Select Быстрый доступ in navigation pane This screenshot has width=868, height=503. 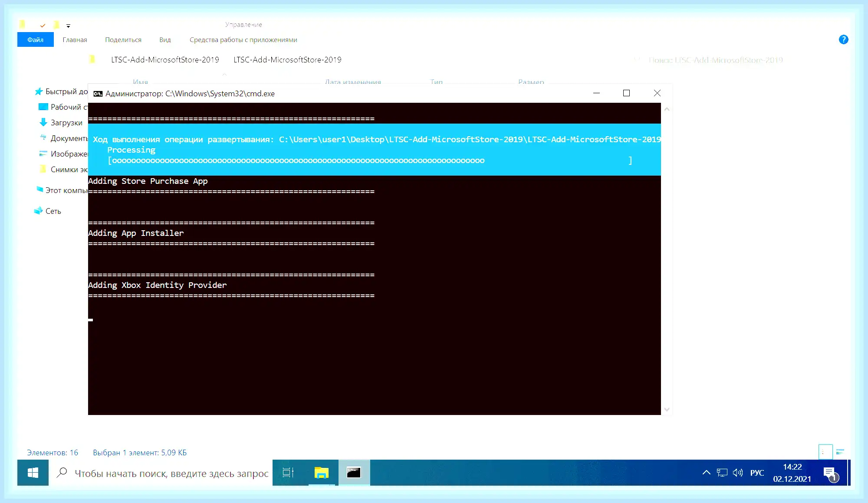[61, 91]
